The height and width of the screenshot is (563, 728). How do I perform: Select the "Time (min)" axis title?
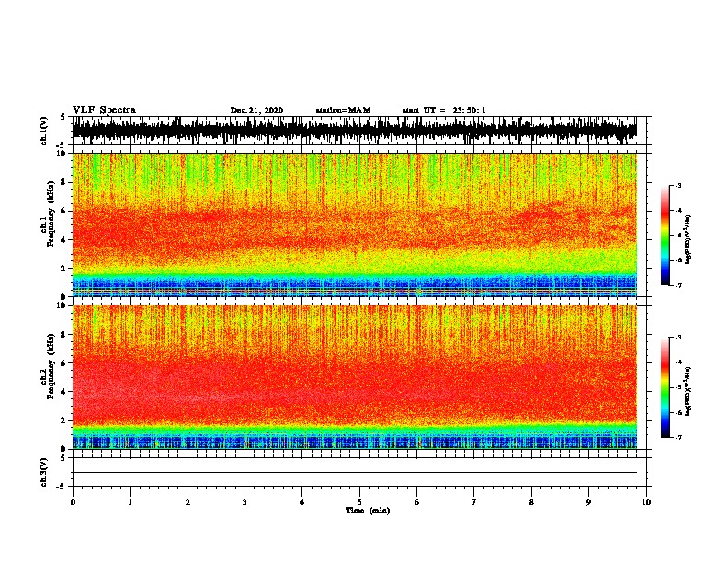point(368,511)
